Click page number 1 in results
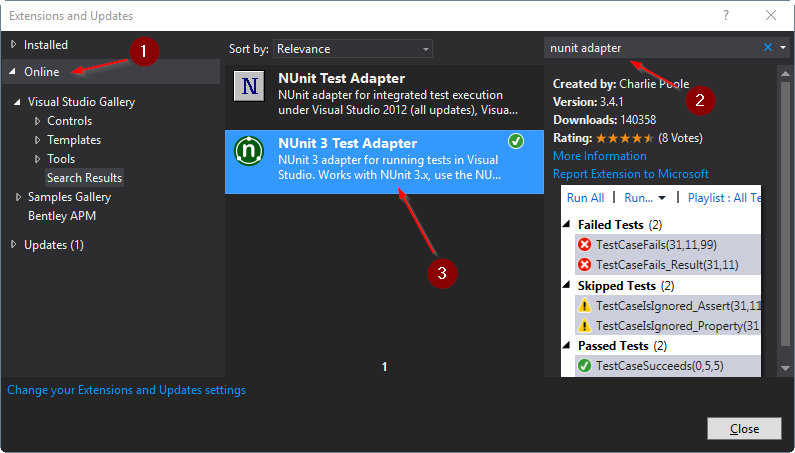795x453 pixels. (x=384, y=366)
